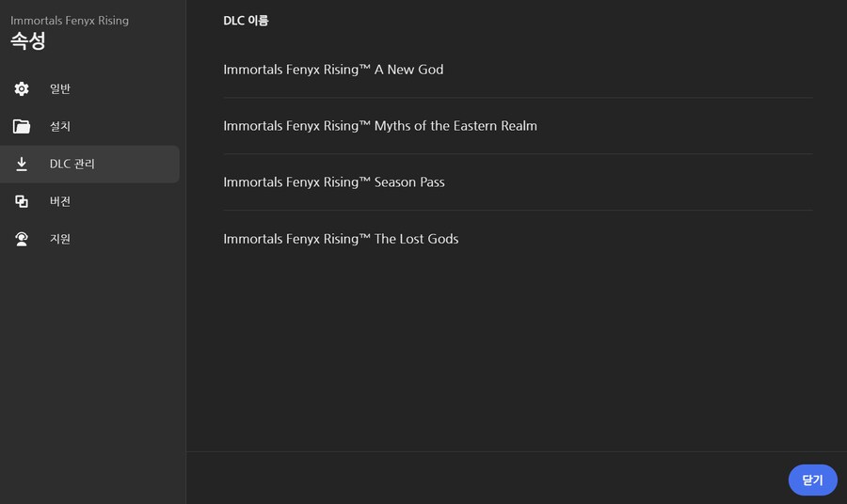Image resolution: width=847 pixels, height=504 pixels.
Task: Select the DLC 관리 sidebar label
Action: pos(72,164)
